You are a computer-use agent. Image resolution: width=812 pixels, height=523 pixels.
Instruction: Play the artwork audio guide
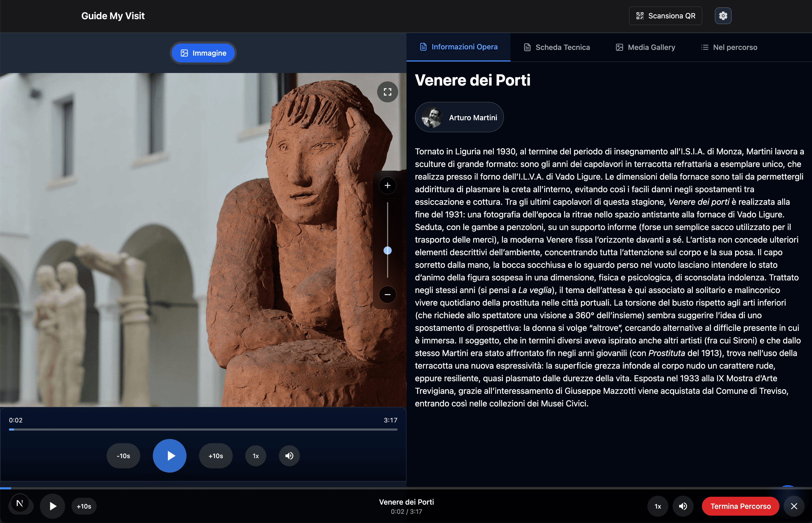(x=169, y=456)
